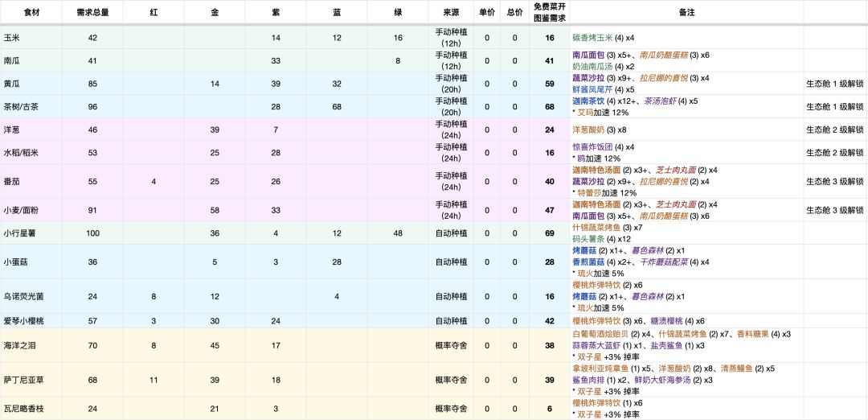Select the 需求总量 column header
Screen dimensions: 868x420
coord(92,12)
